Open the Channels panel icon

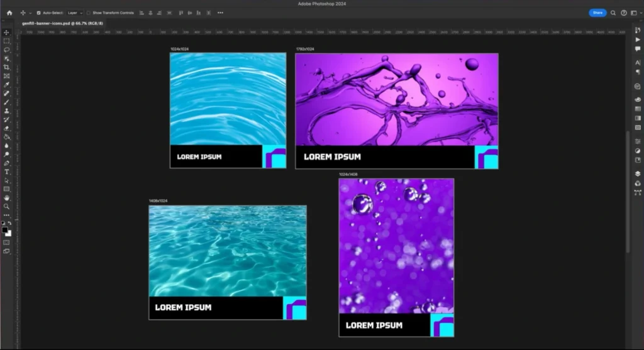coord(638,183)
